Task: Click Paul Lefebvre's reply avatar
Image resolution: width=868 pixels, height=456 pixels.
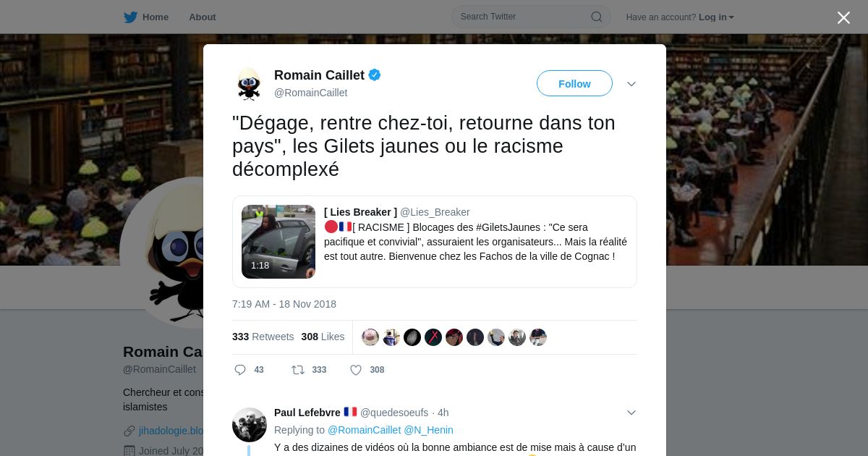Action: pyautogui.click(x=250, y=425)
